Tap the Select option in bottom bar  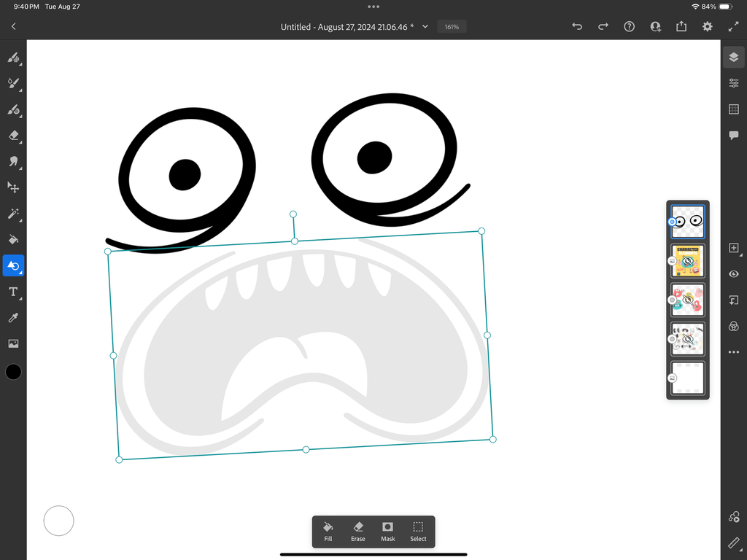point(418,532)
